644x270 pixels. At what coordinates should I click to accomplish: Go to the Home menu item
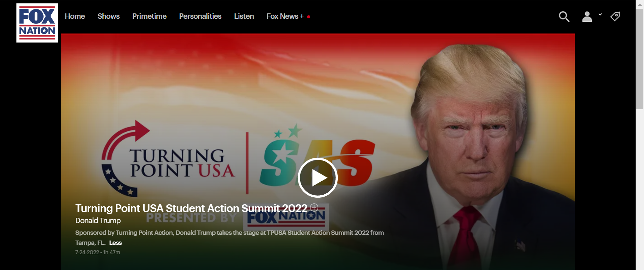(75, 16)
